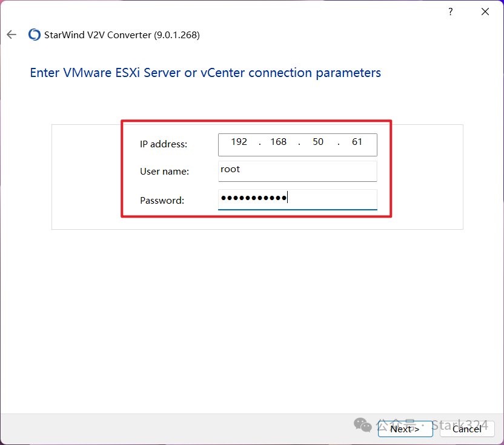504x445 pixels.
Task: Click the window title text with version 9.0.1.268
Action: pos(122,35)
